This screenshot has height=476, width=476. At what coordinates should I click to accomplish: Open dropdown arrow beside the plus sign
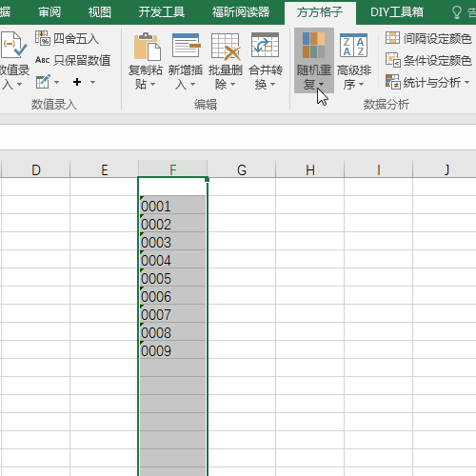tap(92, 82)
